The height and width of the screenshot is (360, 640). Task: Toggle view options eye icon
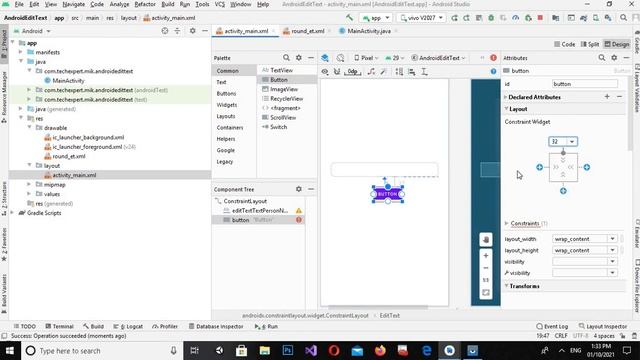click(325, 72)
